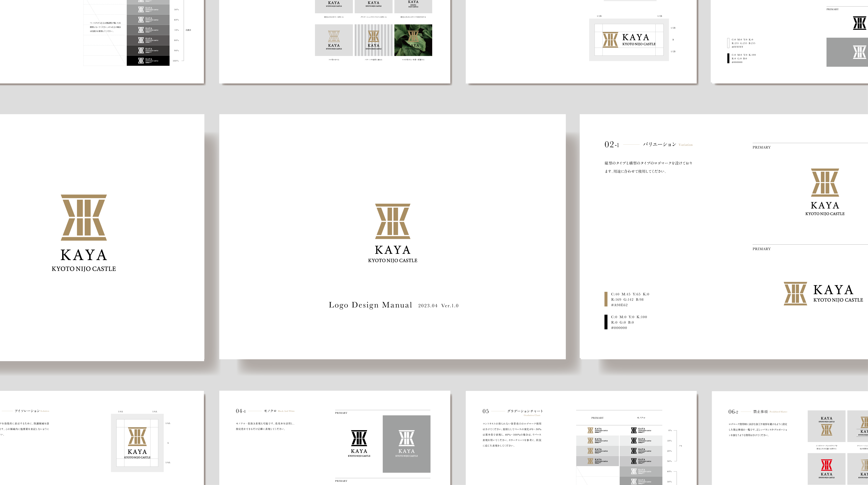
Task: Click the 'グラデーションチャート' heading
Action: (x=525, y=411)
